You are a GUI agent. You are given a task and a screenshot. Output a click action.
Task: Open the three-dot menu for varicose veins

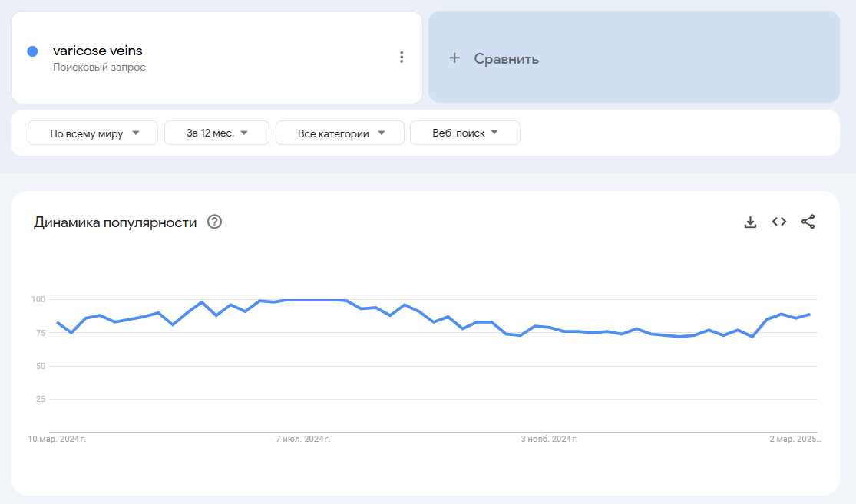pos(402,58)
